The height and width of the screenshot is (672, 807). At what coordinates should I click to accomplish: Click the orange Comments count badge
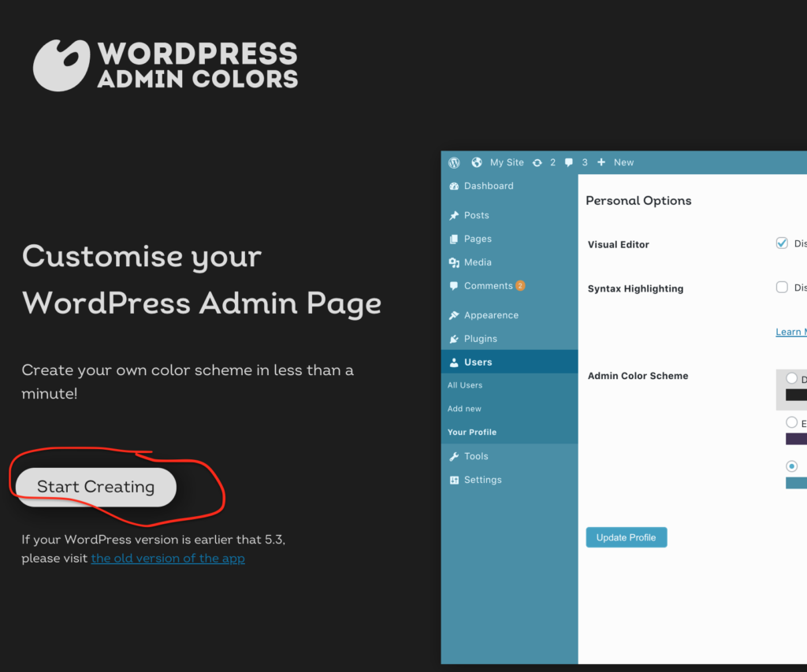520,286
